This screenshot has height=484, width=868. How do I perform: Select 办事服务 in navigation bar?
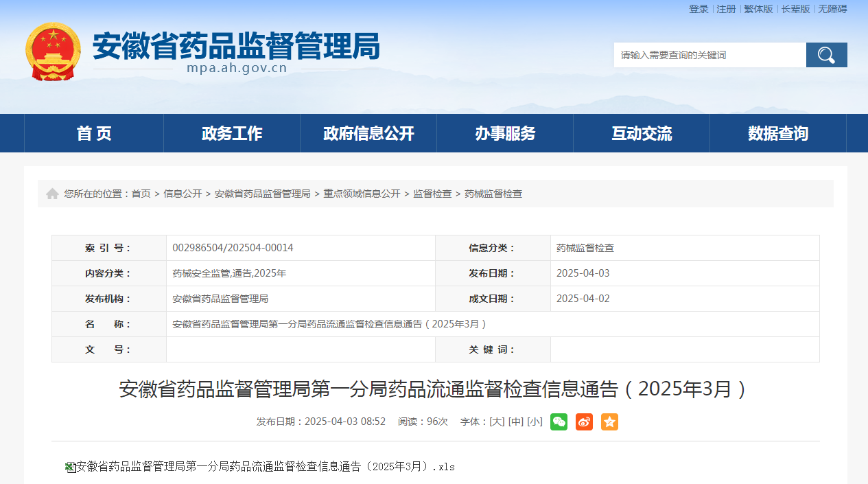pos(505,133)
